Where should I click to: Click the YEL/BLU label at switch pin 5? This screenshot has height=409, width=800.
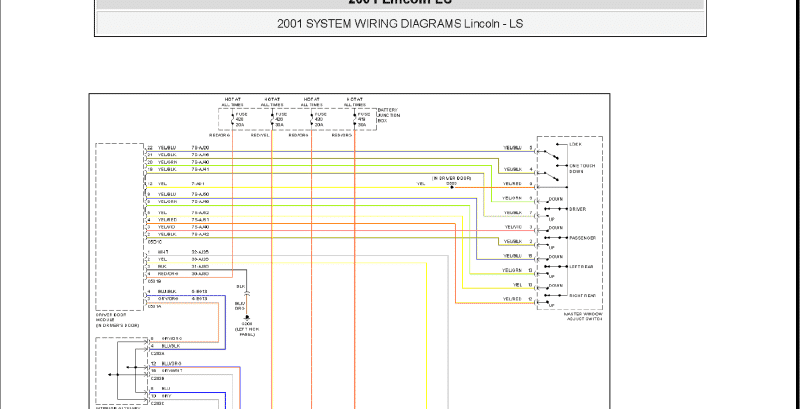513,148
